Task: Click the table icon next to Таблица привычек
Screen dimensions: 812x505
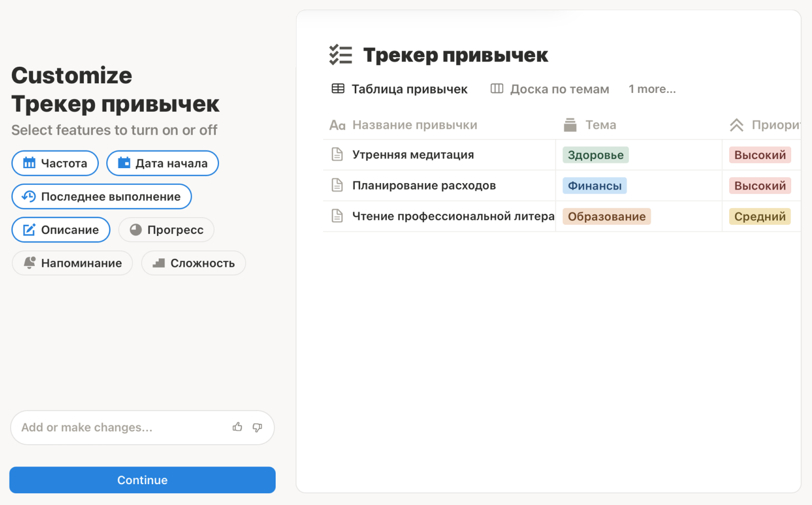Action: [x=338, y=89]
